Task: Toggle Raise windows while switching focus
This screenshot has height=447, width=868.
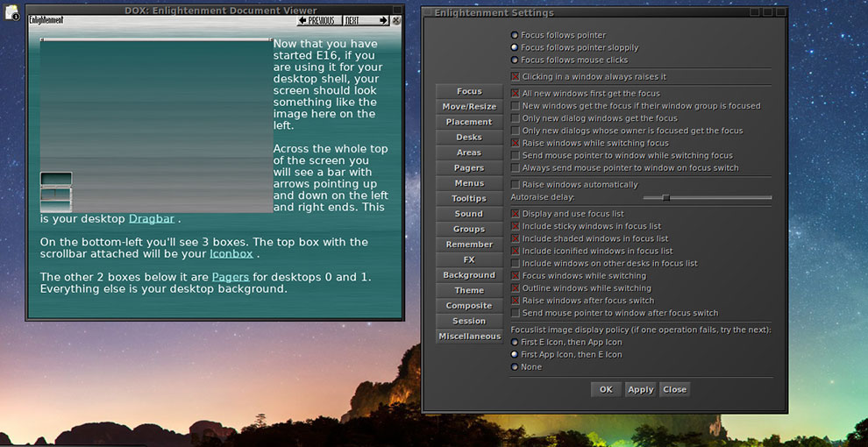Action: tap(589, 143)
